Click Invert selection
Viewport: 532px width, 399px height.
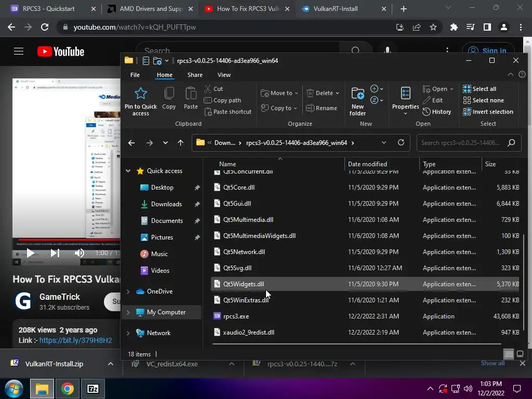point(488,112)
